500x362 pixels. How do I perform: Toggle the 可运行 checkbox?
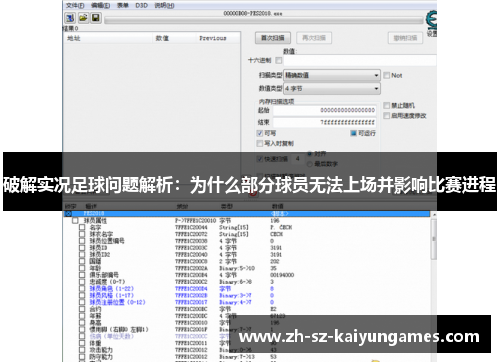[x=353, y=133]
